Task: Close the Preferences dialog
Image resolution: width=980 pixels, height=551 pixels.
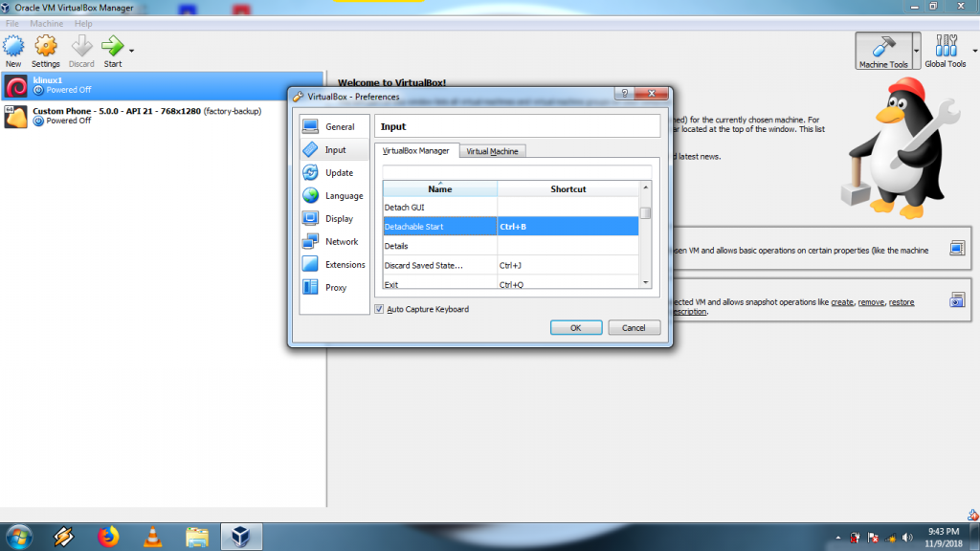Action: pyautogui.click(x=651, y=93)
